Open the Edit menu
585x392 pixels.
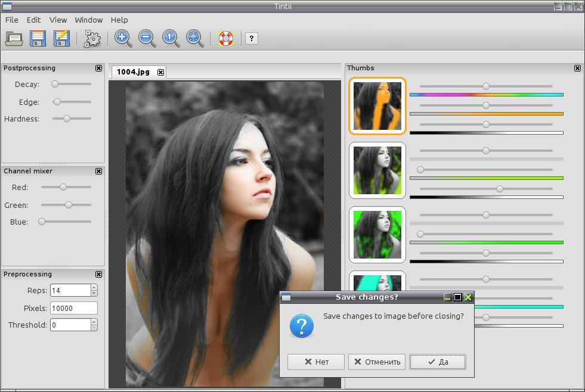33,20
